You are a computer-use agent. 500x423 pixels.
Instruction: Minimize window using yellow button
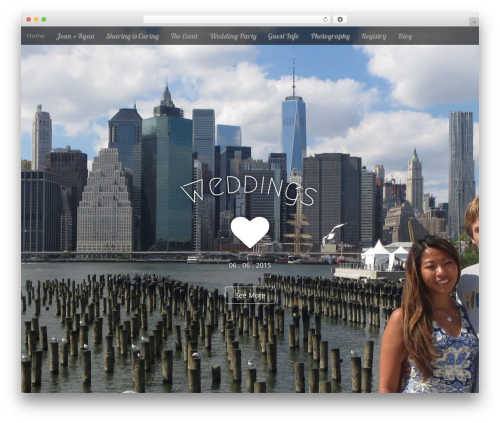click(36, 19)
